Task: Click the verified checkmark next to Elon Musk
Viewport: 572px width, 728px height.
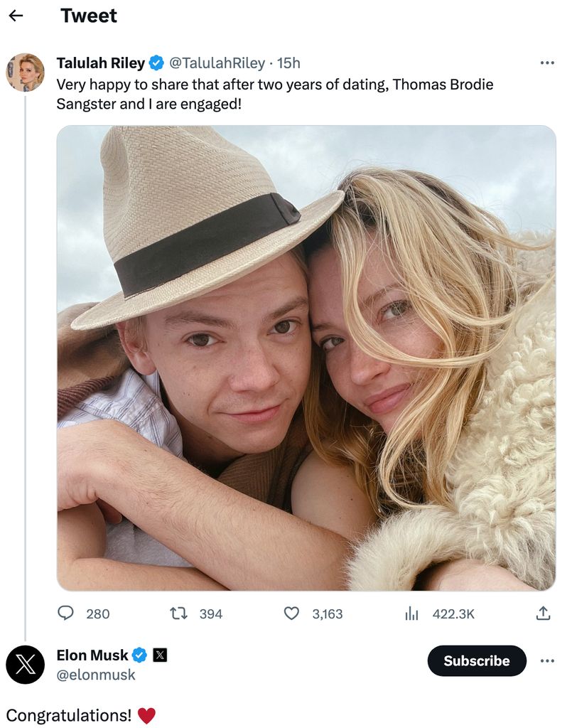Action: [x=140, y=655]
